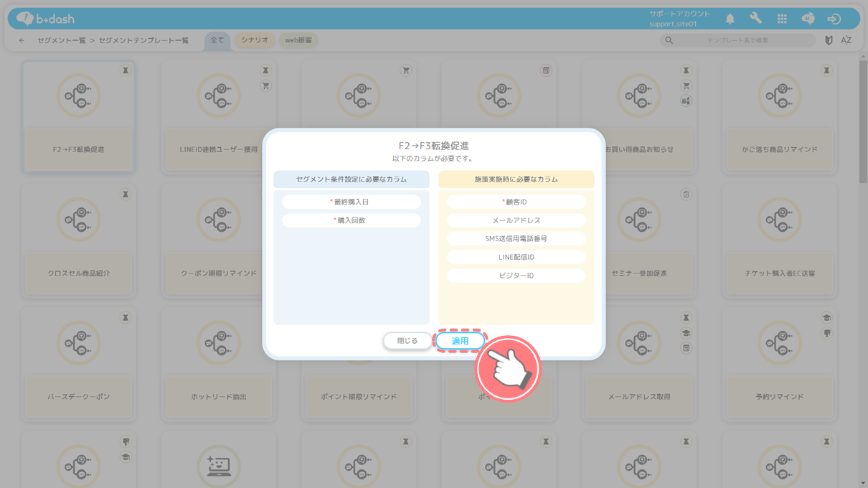
Task: Select the クロスセル商品紹介 template card
Action: pyautogui.click(x=79, y=240)
